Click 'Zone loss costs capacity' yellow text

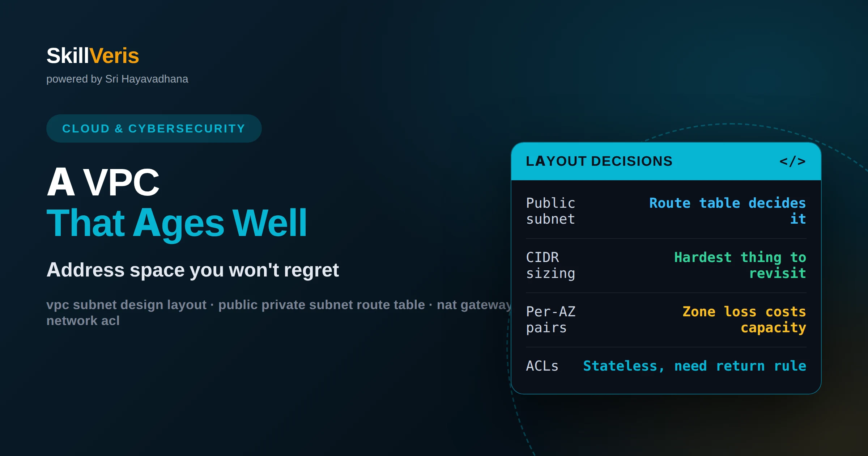tap(744, 320)
